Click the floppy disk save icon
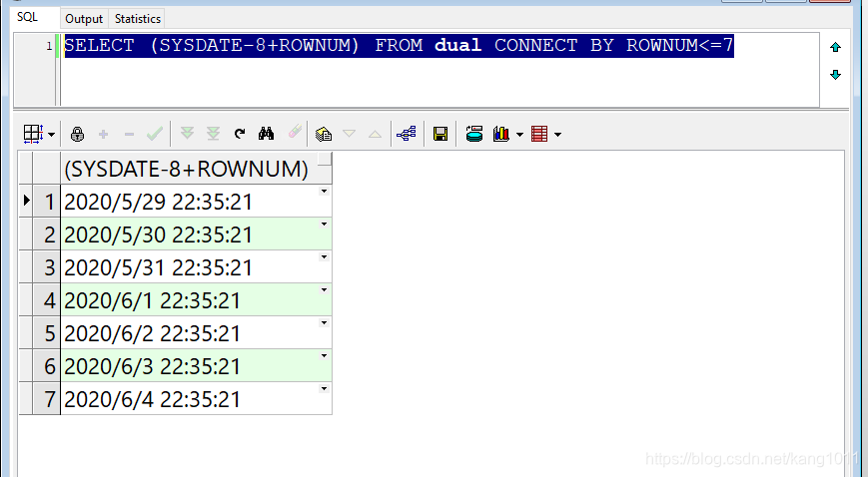 coord(440,134)
